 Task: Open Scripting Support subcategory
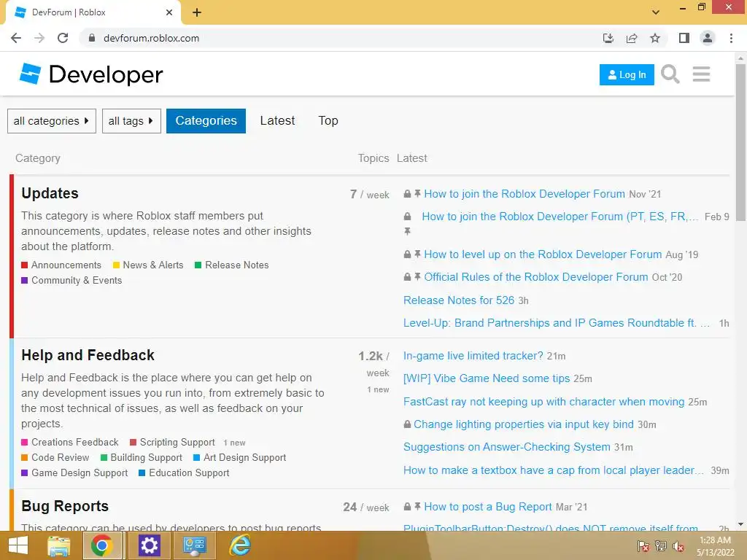(x=177, y=443)
